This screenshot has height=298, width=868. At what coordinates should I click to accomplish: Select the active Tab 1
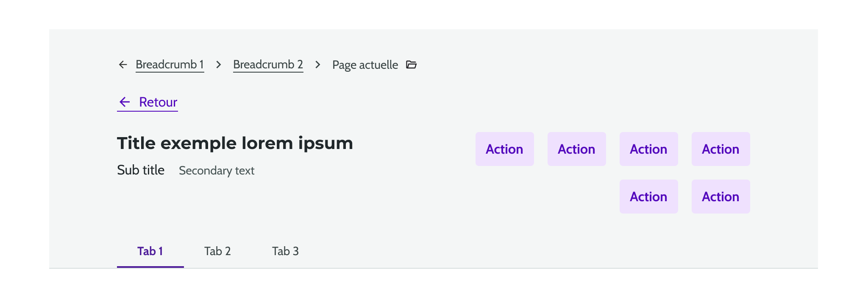150,251
